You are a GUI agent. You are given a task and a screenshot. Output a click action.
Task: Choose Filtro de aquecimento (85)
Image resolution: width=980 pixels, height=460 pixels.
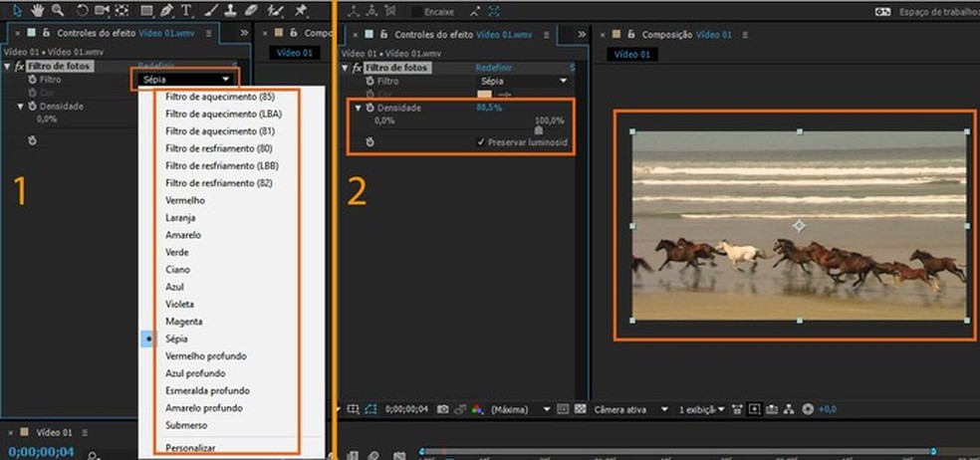click(220, 97)
